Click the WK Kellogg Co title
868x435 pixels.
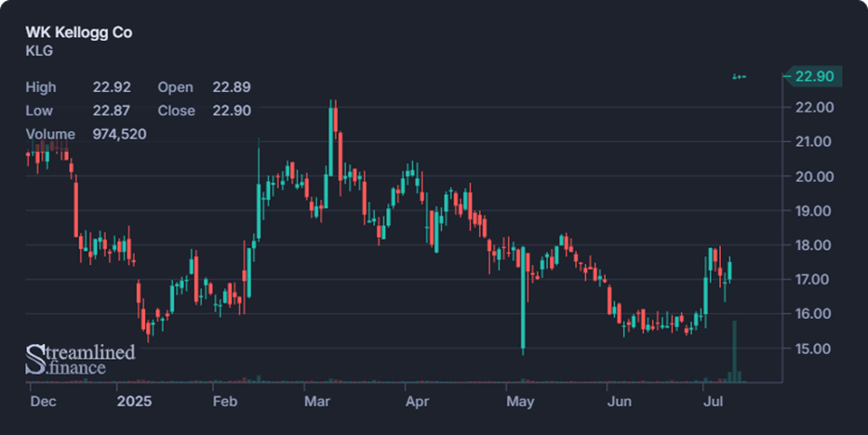78,33
